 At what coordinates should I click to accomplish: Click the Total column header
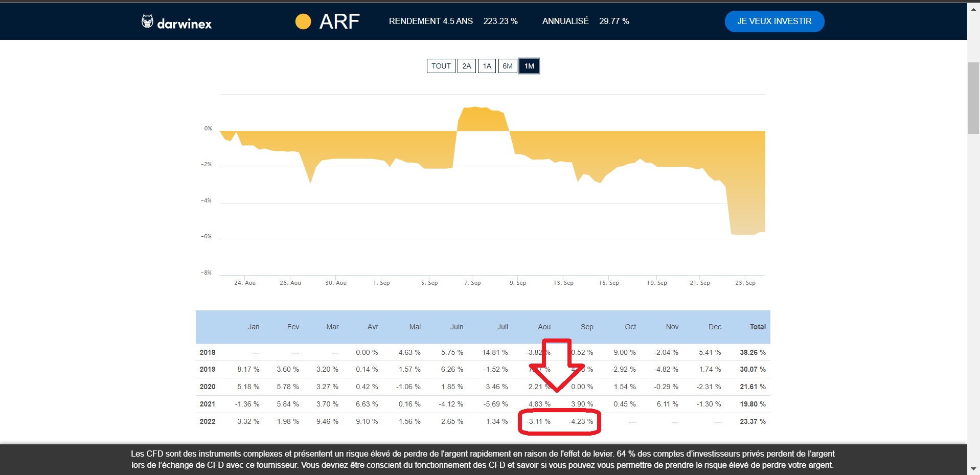click(x=757, y=327)
